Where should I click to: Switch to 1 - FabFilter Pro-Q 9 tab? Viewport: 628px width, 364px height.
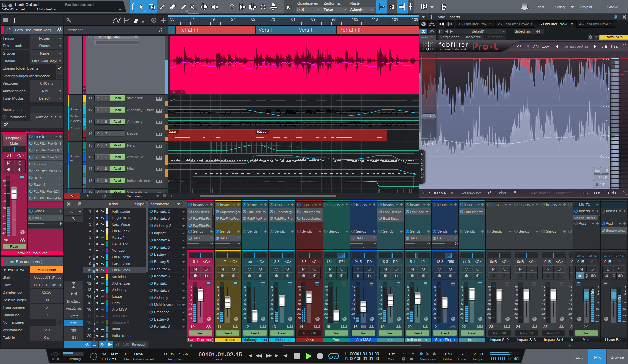(475, 24)
